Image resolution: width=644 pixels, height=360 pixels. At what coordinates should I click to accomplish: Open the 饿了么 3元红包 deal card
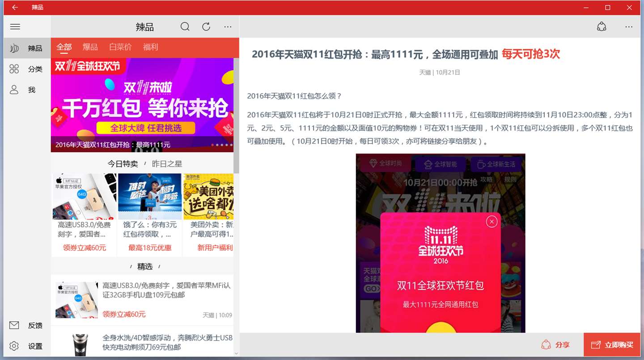click(150, 215)
